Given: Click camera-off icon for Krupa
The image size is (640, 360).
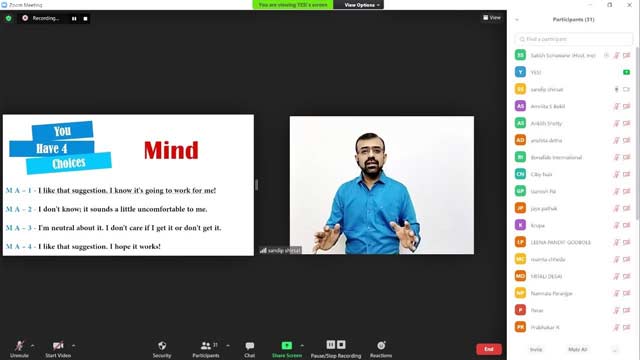Looking at the screenshot, I should tap(627, 225).
